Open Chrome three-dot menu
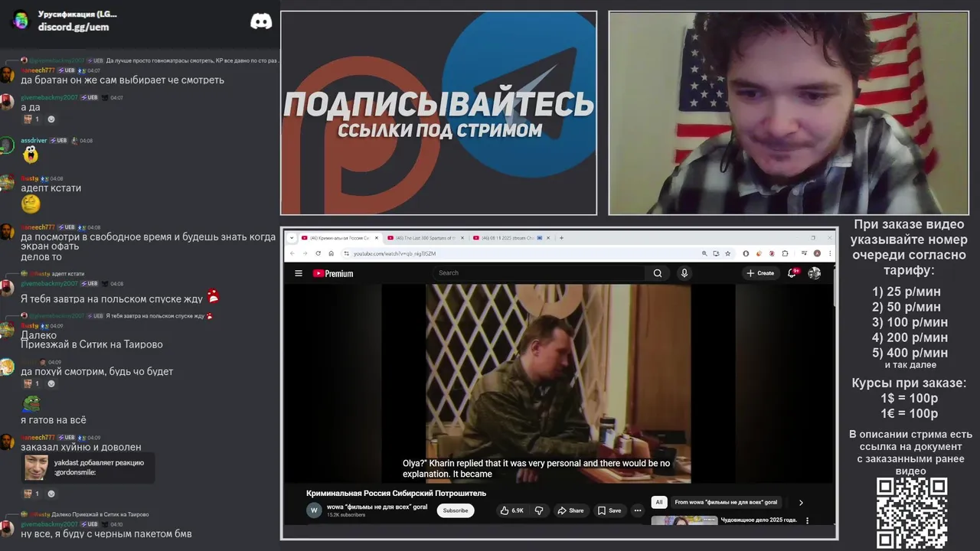 829,253
